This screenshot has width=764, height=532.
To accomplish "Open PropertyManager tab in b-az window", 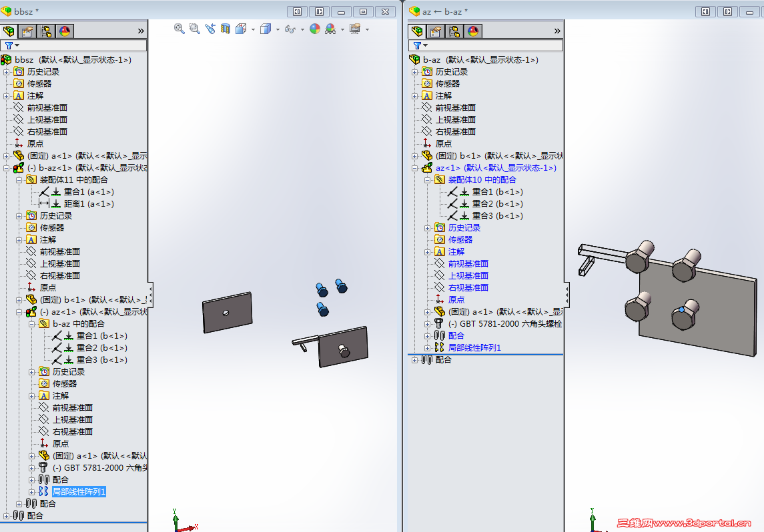I will click(x=436, y=31).
